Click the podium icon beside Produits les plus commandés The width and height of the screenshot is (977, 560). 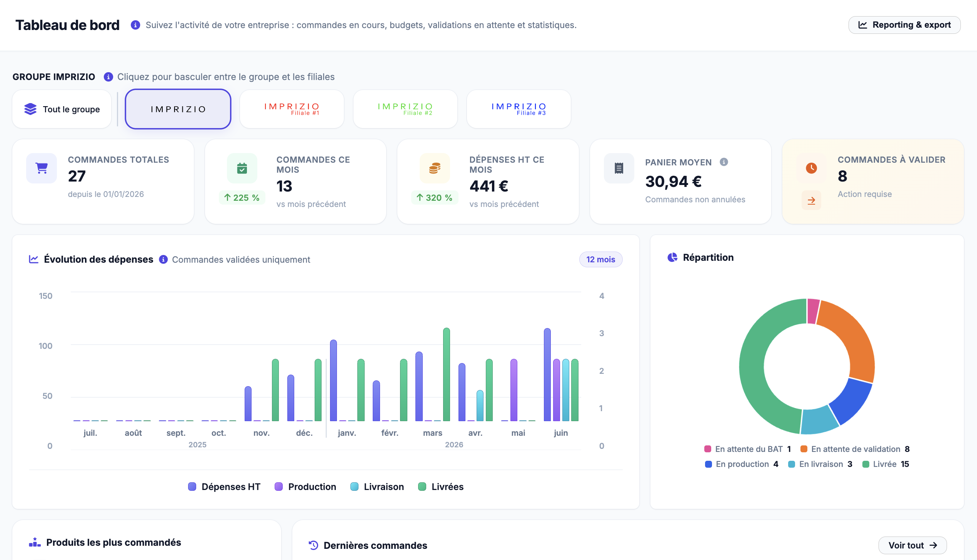[35, 542]
